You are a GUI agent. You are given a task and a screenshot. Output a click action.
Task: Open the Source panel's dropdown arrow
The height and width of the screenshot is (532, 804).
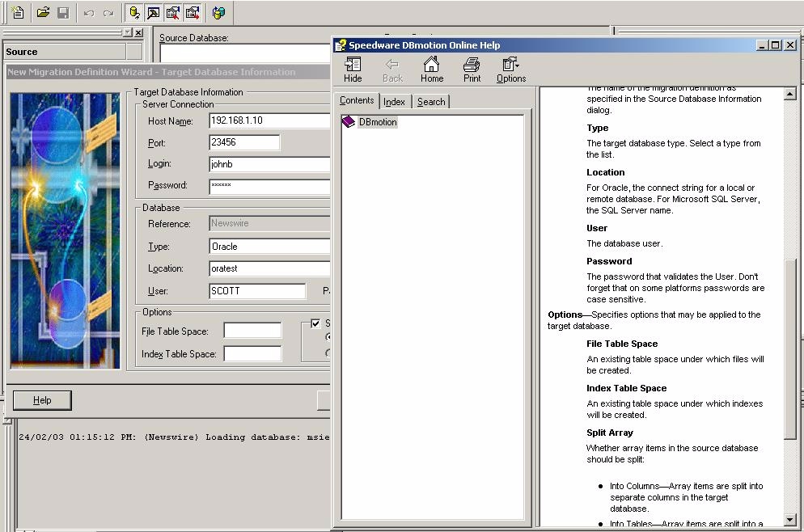click(128, 33)
